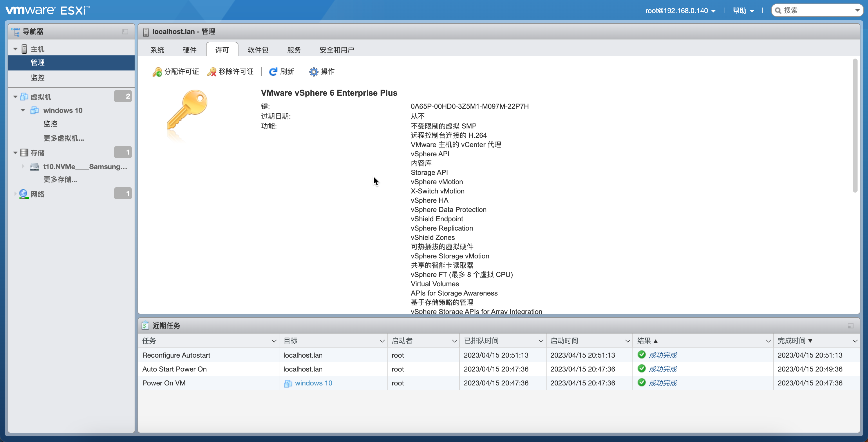
Task: Click the Navigator (导航器) panel icon
Action: 15,32
